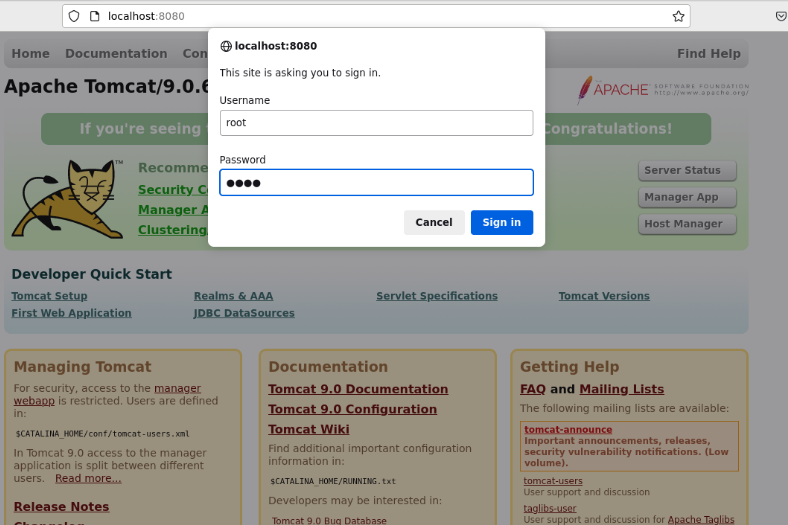The image size is (788, 525).
Task: Open the Servlet Specifications link
Action: tap(437, 296)
